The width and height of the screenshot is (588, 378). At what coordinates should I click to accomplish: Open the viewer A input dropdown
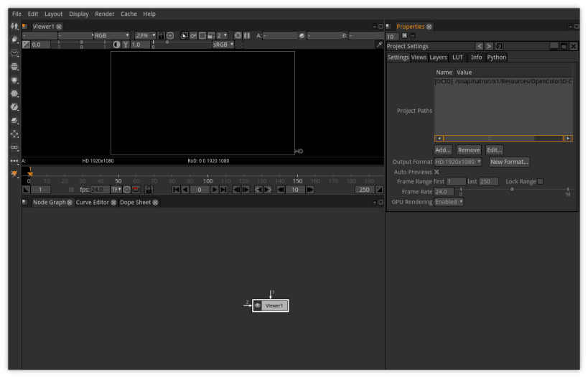point(280,35)
